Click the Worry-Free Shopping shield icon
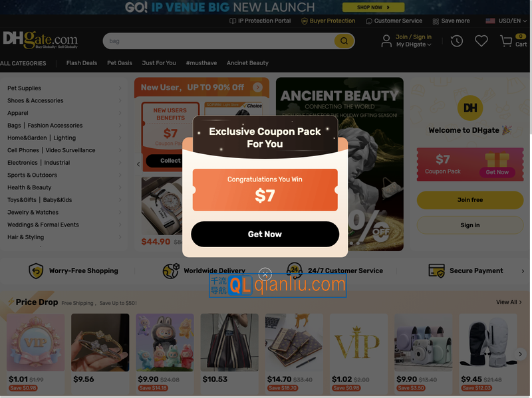This screenshot has width=532, height=398. tap(36, 271)
